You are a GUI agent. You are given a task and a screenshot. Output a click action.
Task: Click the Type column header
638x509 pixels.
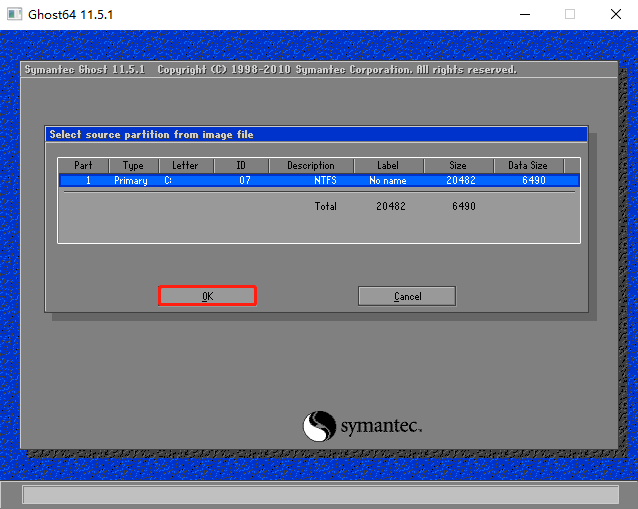(133, 166)
